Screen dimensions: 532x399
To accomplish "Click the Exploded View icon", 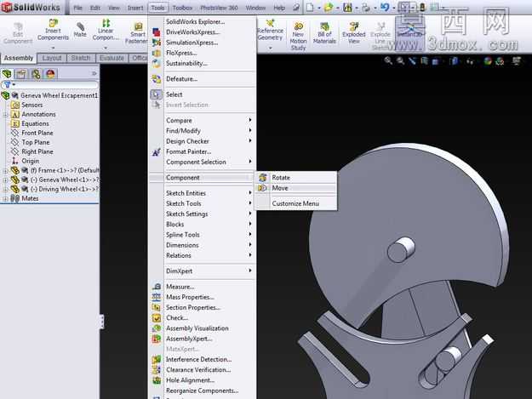I will pyautogui.click(x=354, y=26).
